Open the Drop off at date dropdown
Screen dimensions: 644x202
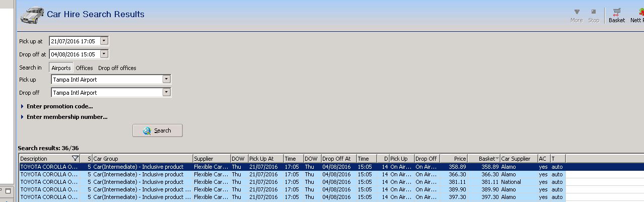click(104, 54)
